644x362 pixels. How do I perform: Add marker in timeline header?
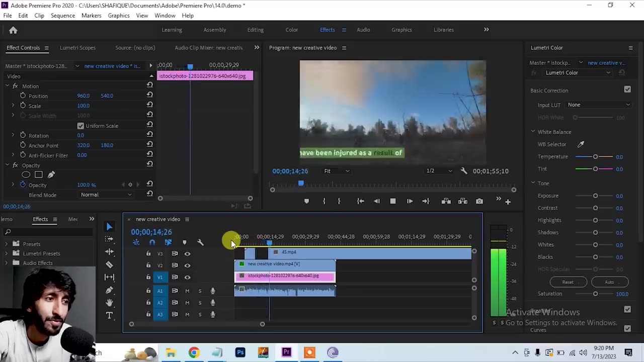tap(184, 242)
